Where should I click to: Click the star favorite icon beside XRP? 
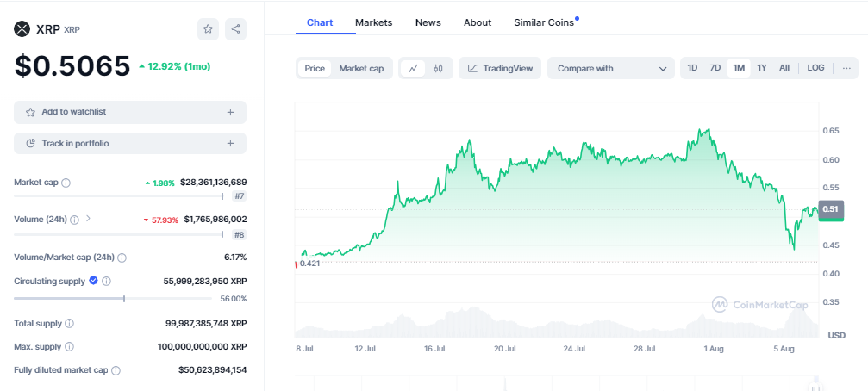pyautogui.click(x=208, y=29)
